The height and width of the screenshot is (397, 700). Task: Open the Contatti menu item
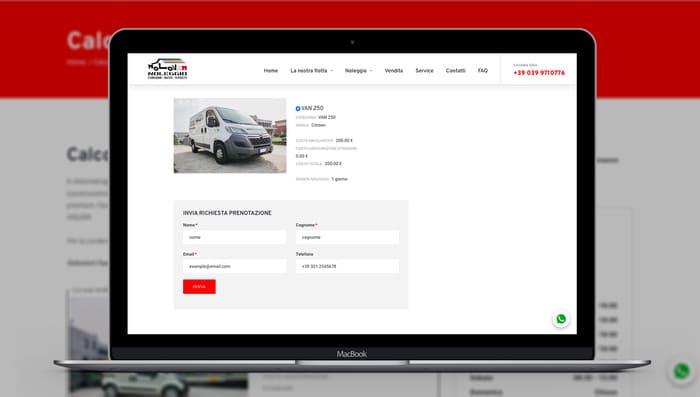[455, 71]
